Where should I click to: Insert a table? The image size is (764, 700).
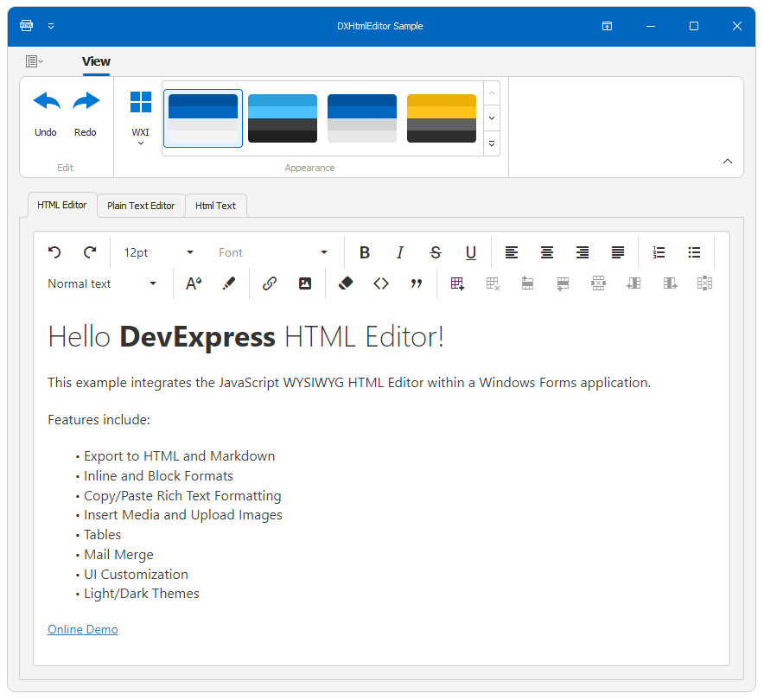coord(457,283)
